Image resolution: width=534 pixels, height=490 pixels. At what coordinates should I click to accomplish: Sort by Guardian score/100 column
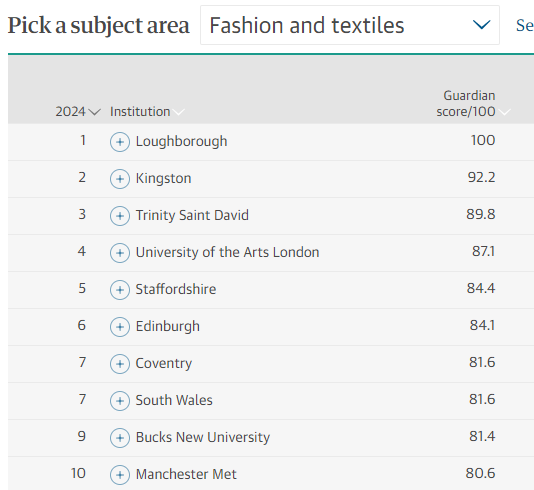click(x=473, y=104)
